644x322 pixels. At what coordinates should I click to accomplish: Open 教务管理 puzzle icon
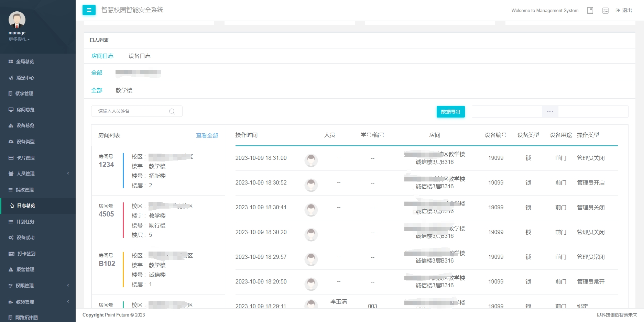[x=10, y=302]
